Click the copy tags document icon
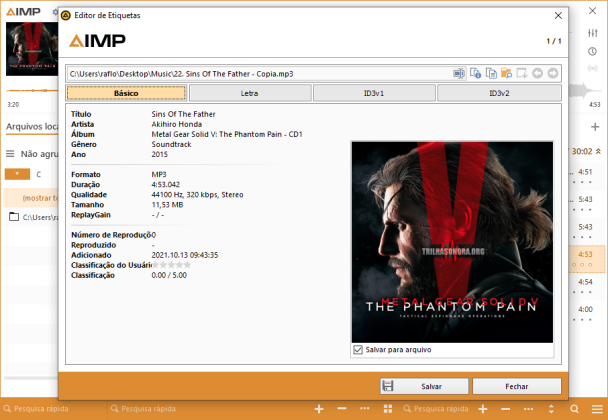This screenshot has height=420, width=608. (x=491, y=73)
